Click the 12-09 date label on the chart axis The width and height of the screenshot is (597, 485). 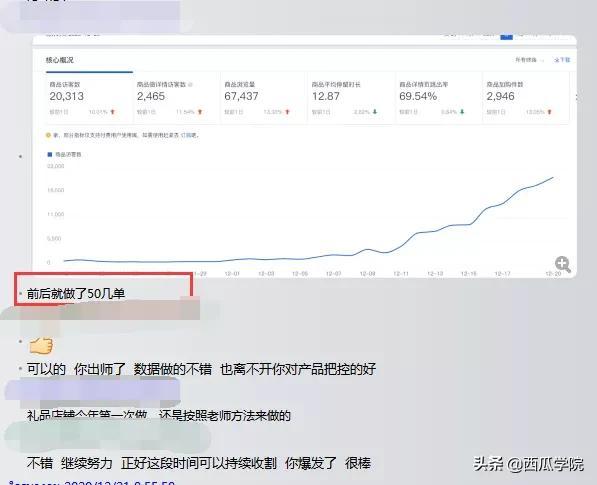pos(367,274)
